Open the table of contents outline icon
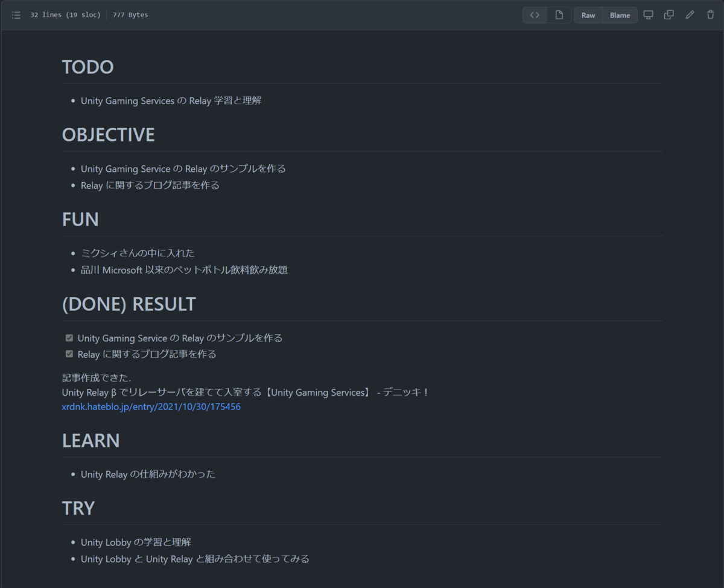Viewport: 724px width, 588px height. click(x=16, y=15)
